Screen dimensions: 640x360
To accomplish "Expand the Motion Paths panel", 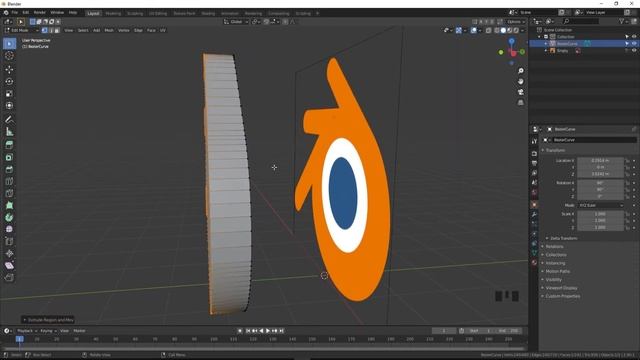I will (x=557, y=271).
